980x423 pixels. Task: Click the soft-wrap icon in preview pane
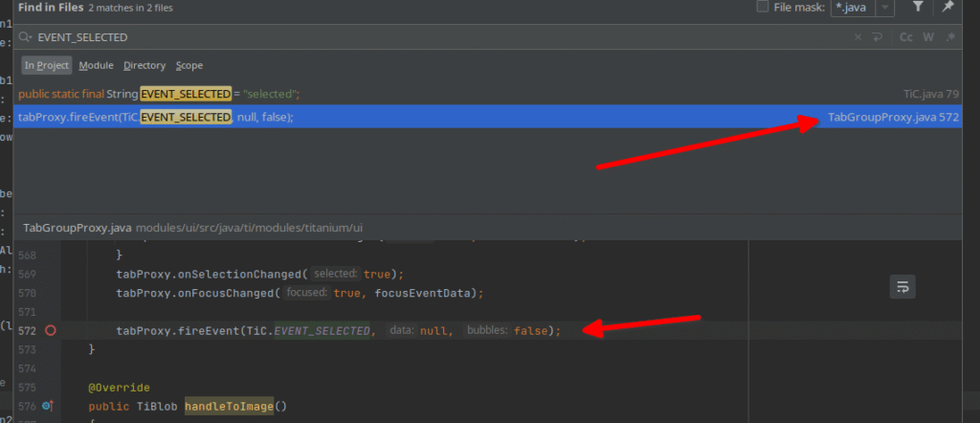point(902,286)
